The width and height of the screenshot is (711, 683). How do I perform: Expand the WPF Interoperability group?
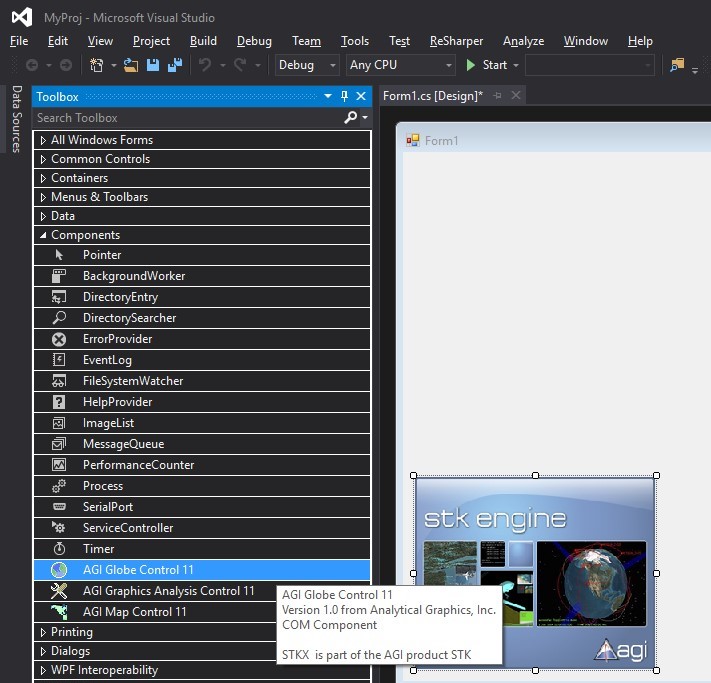(43, 670)
